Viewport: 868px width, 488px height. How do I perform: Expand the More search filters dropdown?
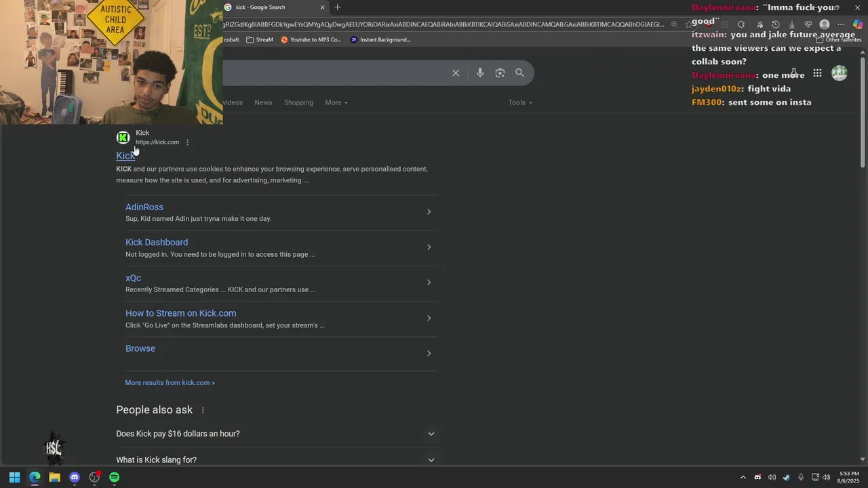point(336,102)
